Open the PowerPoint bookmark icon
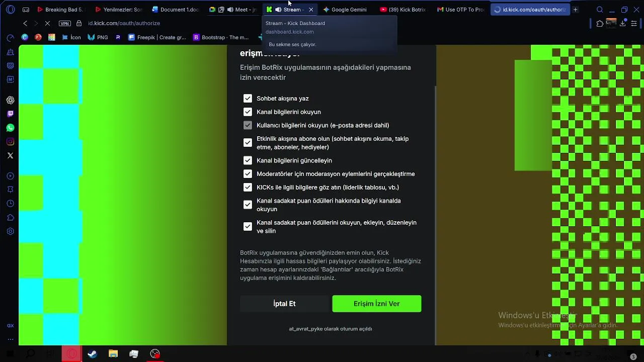644x362 pixels. [38, 37]
